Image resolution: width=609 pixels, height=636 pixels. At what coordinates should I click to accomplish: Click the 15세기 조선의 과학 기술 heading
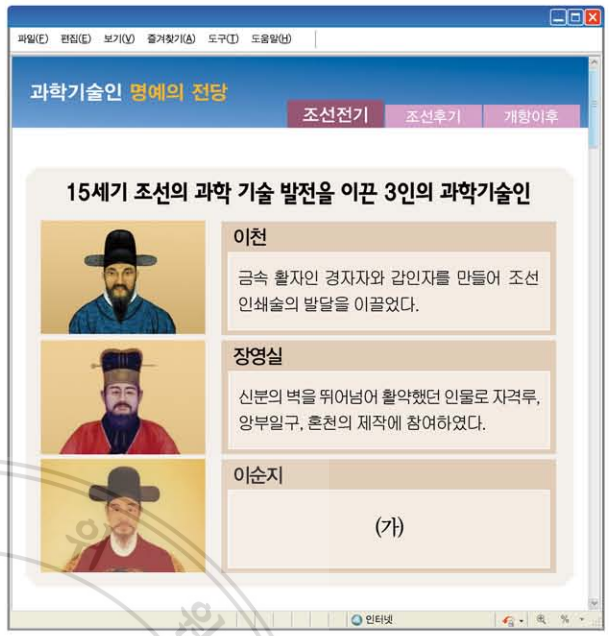tap(298, 192)
